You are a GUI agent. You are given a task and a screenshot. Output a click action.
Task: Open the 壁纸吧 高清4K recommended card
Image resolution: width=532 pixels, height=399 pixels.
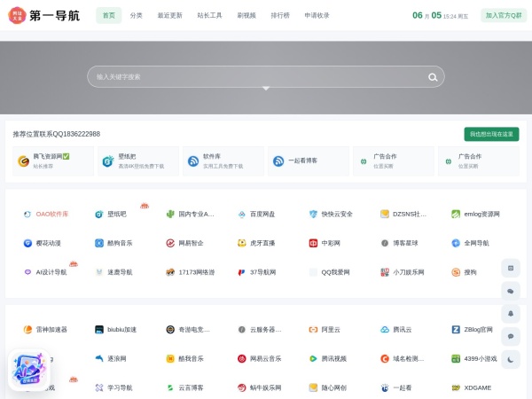point(138,160)
